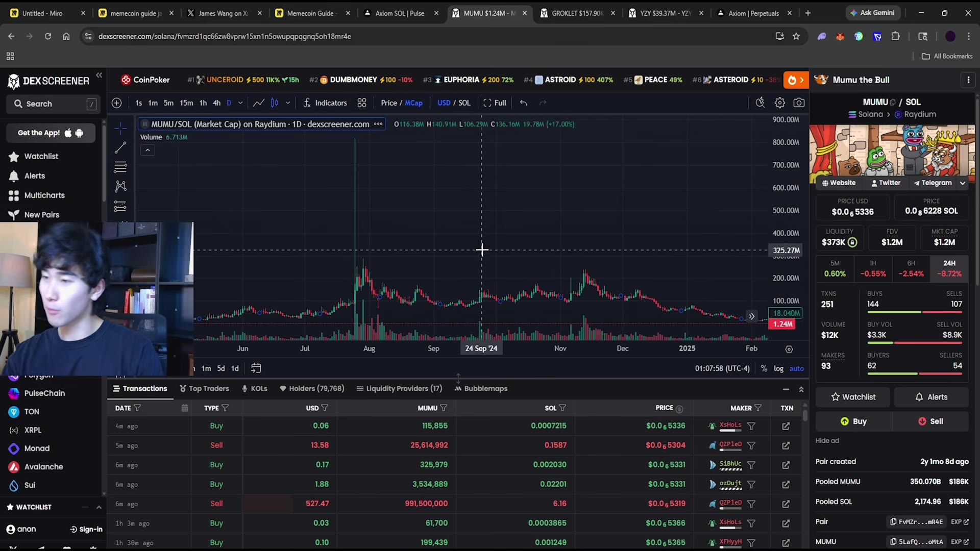Image resolution: width=980 pixels, height=551 pixels.
Task: Open the Bubblemaps tab
Action: pyautogui.click(x=481, y=389)
